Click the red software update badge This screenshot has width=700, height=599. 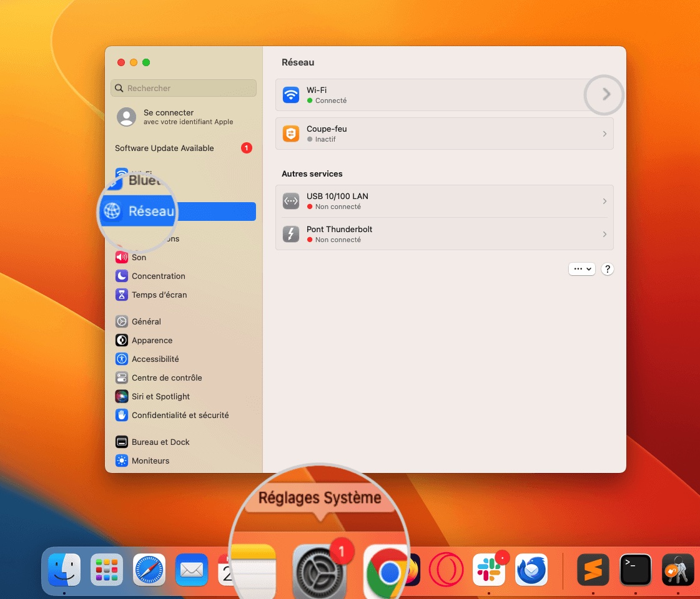pos(247,148)
